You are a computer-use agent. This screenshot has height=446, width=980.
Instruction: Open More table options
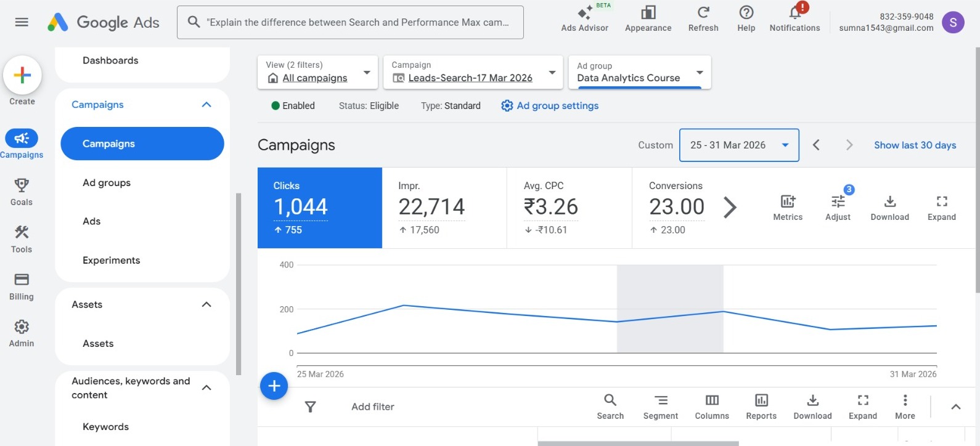pyautogui.click(x=905, y=407)
